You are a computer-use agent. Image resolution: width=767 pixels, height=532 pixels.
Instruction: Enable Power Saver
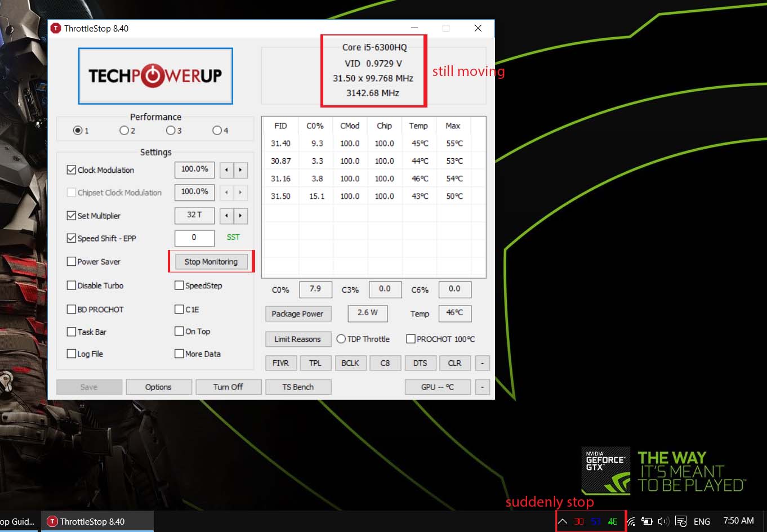[x=72, y=261]
